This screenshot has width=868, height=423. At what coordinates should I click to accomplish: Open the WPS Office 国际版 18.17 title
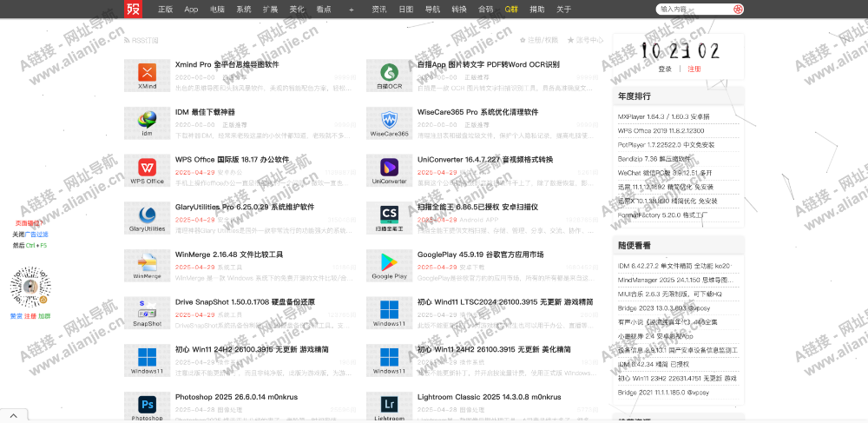click(x=232, y=160)
